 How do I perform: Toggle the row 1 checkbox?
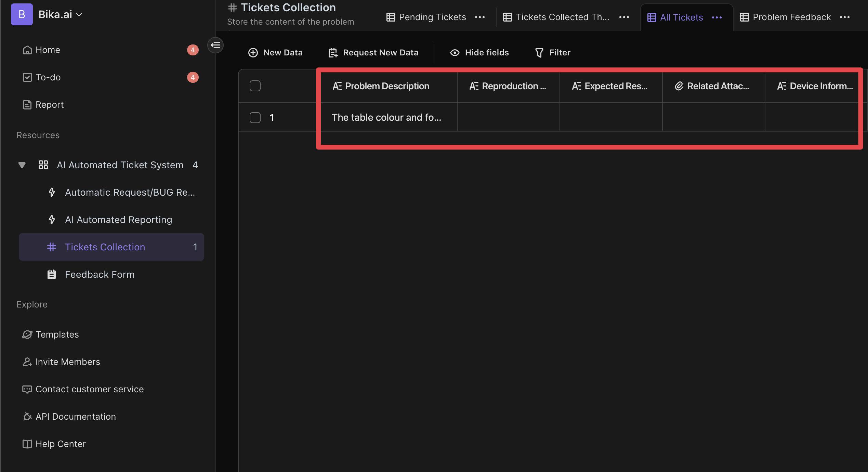pos(255,117)
